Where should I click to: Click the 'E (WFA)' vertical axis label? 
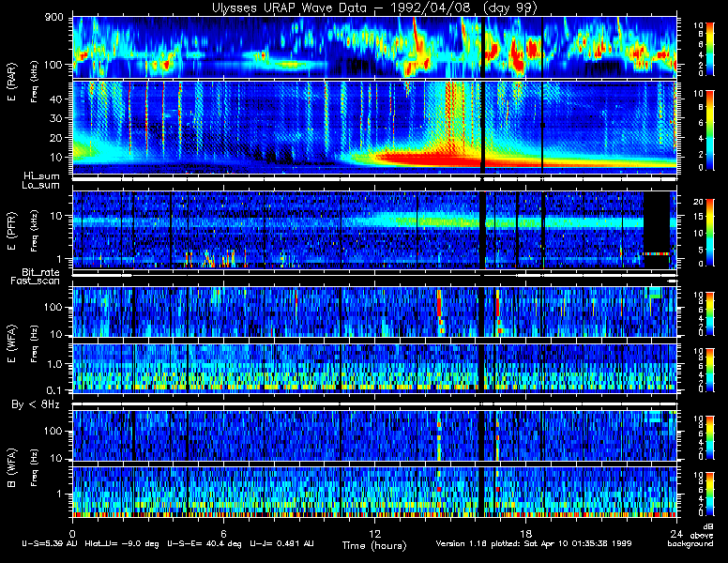click(11, 343)
